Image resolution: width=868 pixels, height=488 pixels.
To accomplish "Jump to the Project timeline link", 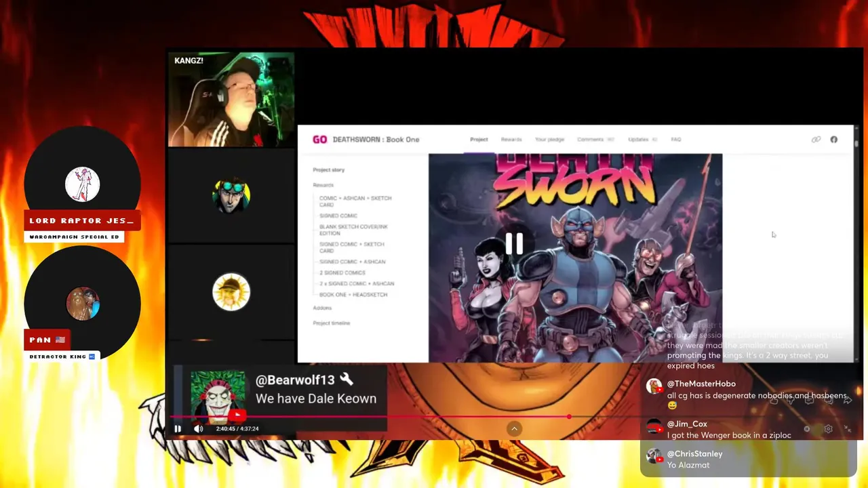I will coord(332,323).
